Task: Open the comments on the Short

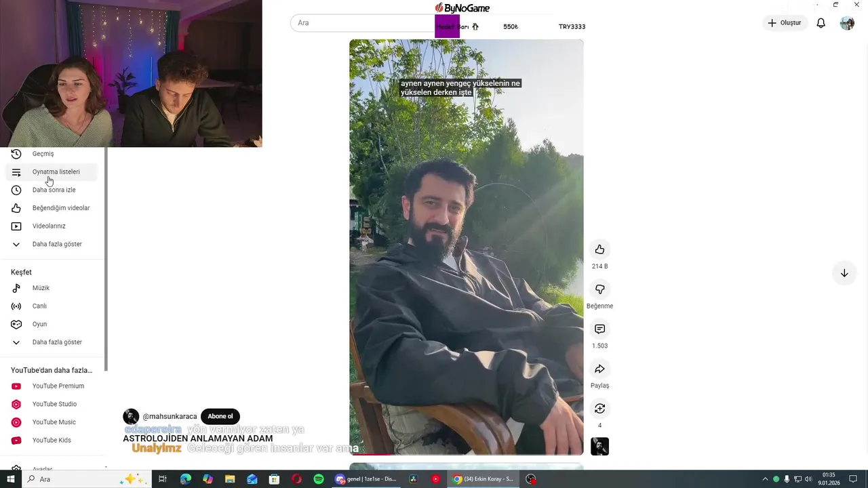Action: click(599, 329)
